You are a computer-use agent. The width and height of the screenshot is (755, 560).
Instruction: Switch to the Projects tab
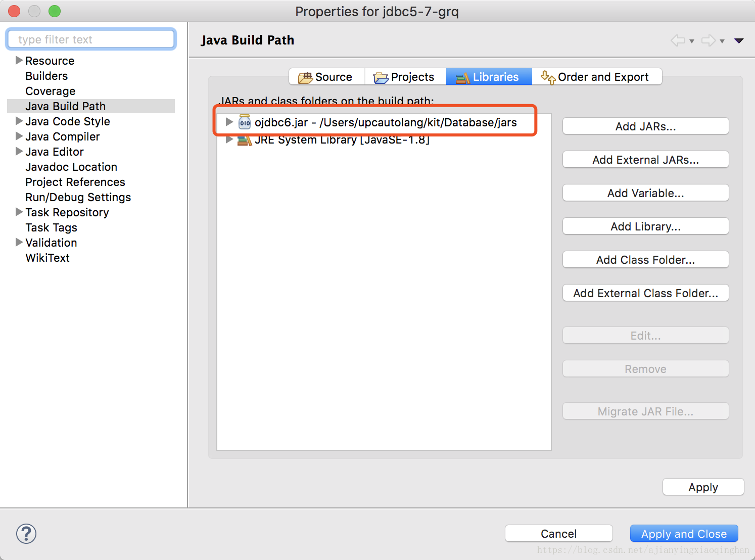pyautogui.click(x=405, y=77)
